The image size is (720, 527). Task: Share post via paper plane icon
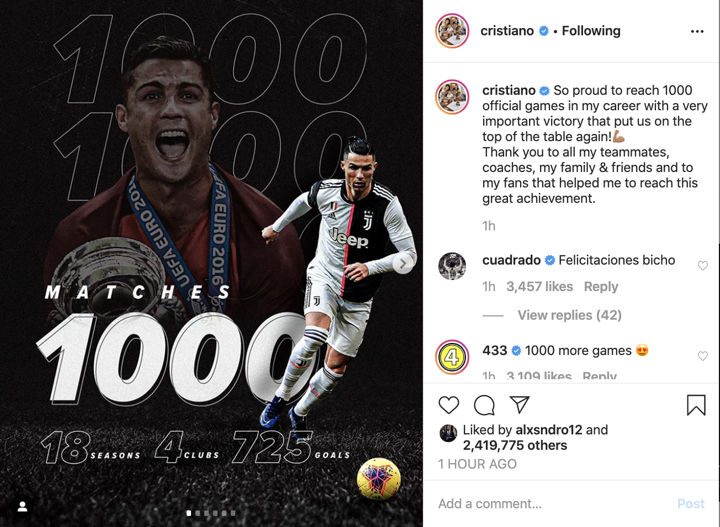520,404
